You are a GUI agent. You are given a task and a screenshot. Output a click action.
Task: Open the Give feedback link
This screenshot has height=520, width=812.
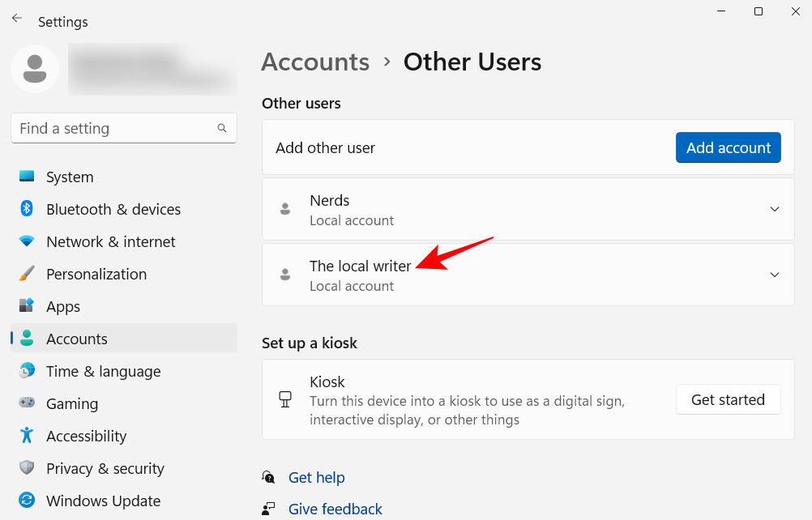click(x=335, y=509)
